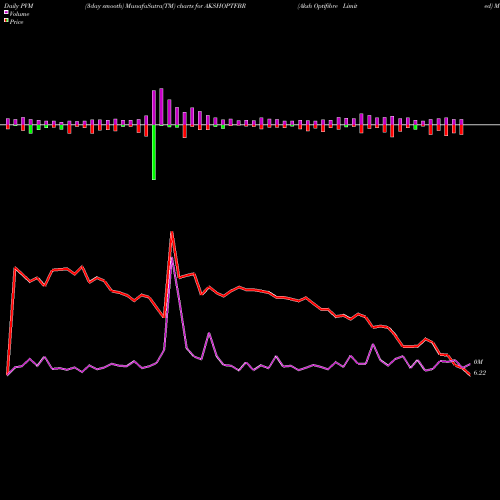Image resolution: width=500 pixels, height=500 pixels.
Task: Click the Price legend color swatch
Action: pyautogui.click(x=6, y=21)
